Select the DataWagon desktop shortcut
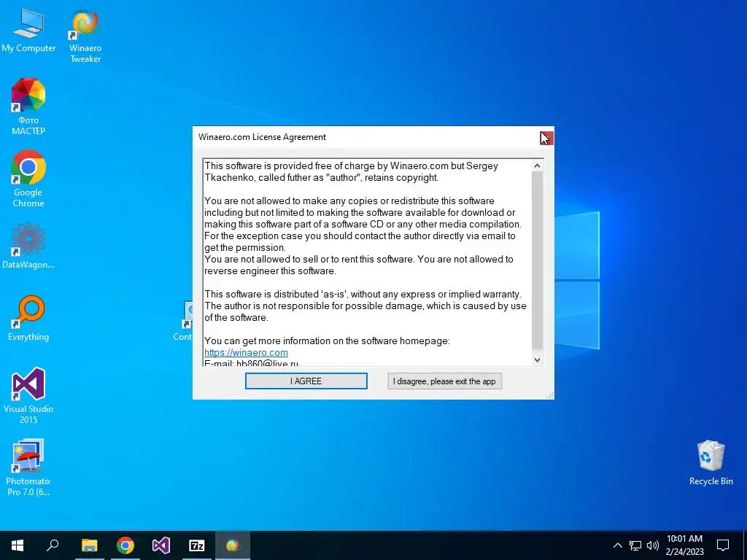Screen dimensions: 747x560 click(28, 246)
